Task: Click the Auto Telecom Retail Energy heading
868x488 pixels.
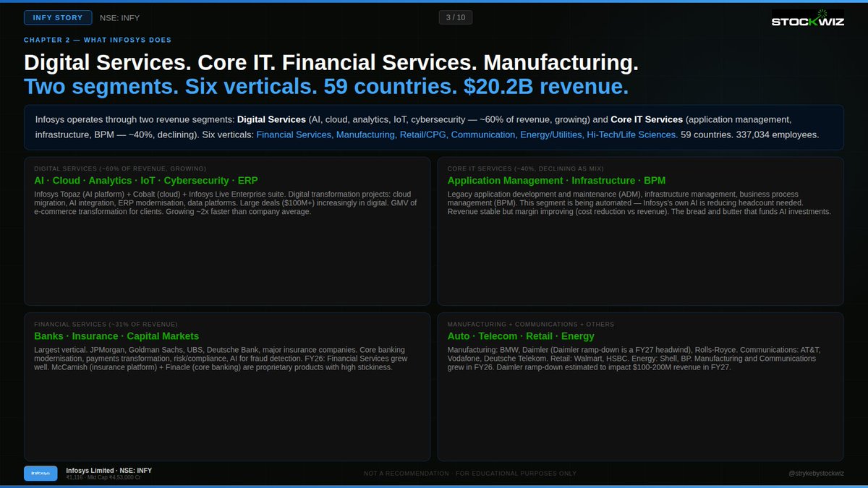Action: pos(521,336)
